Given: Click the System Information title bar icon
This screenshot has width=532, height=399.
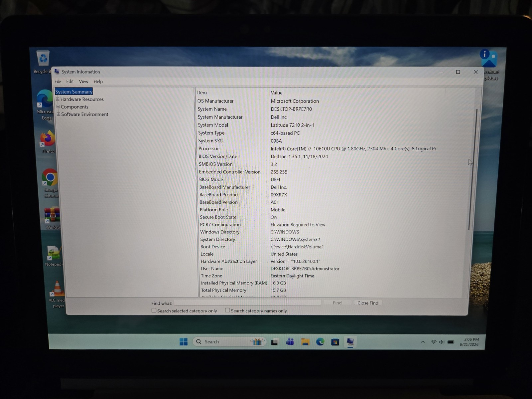Looking at the screenshot, I should click(x=57, y=71).
